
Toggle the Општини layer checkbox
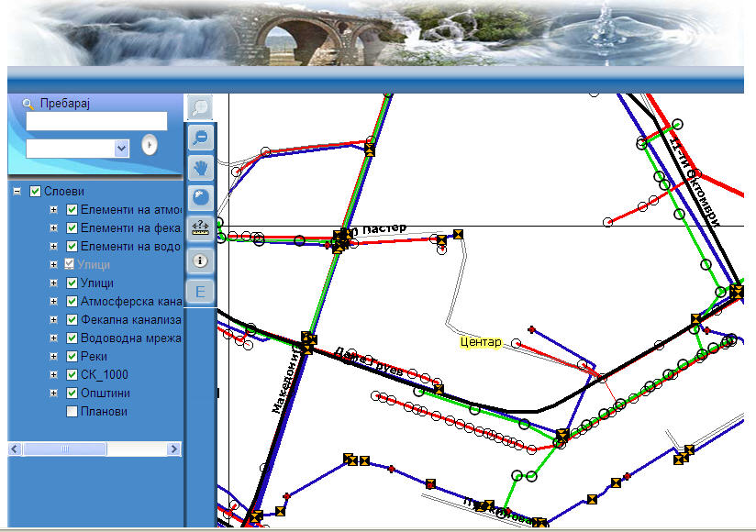72,393
